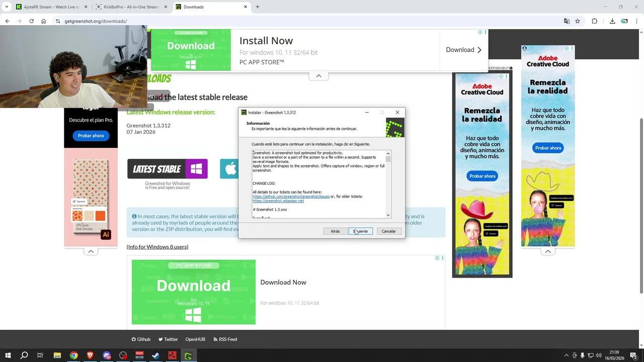Click the installer text scrollbar up arrow
This screenshot has width=644, height=362.
388,153
